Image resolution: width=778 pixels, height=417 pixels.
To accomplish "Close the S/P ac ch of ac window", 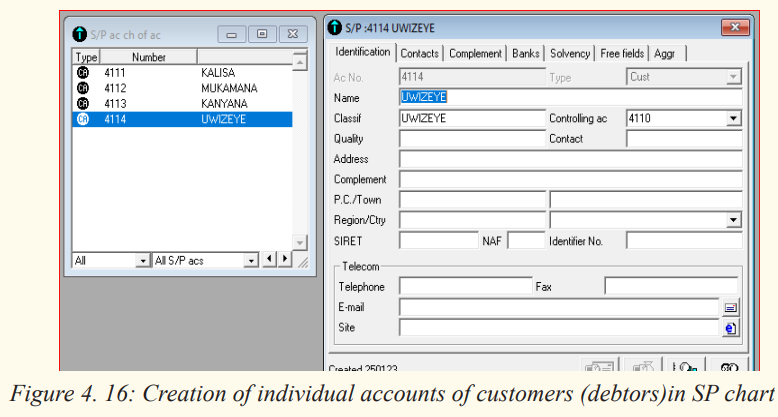I will click(293, 34).
